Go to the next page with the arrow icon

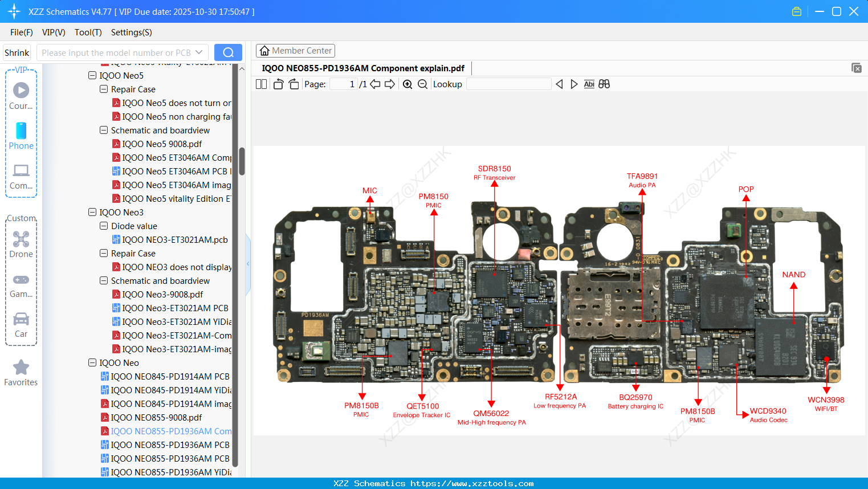click(389, 84)
